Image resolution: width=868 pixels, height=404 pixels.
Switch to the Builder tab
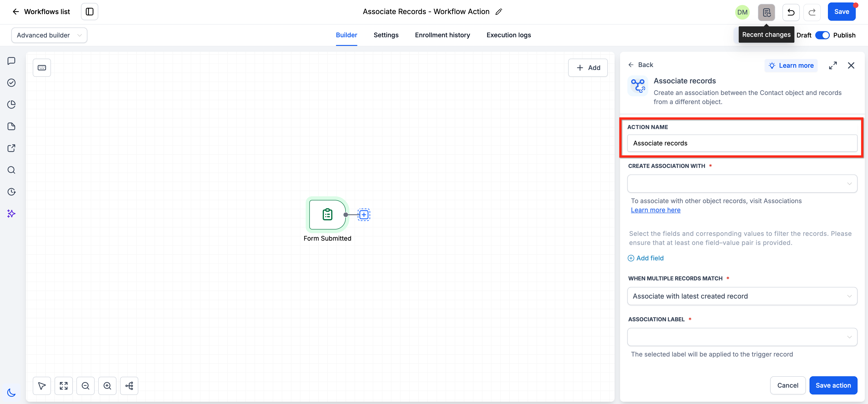(x=346, y=35)
